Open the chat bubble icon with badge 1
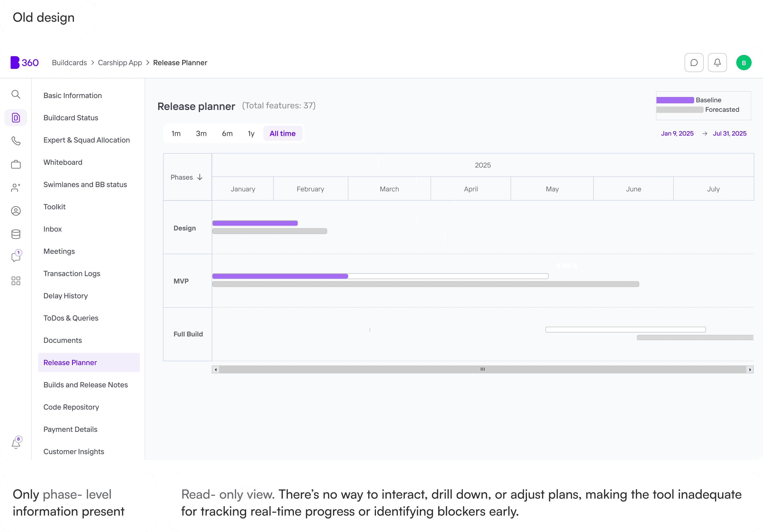 click(x=16, y=257)
